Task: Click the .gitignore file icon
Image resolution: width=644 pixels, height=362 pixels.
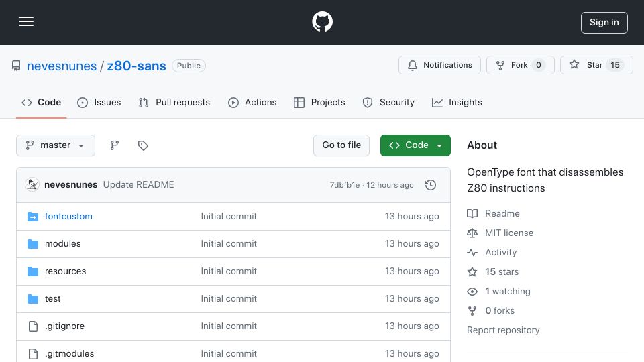Action: click(33, 326)
